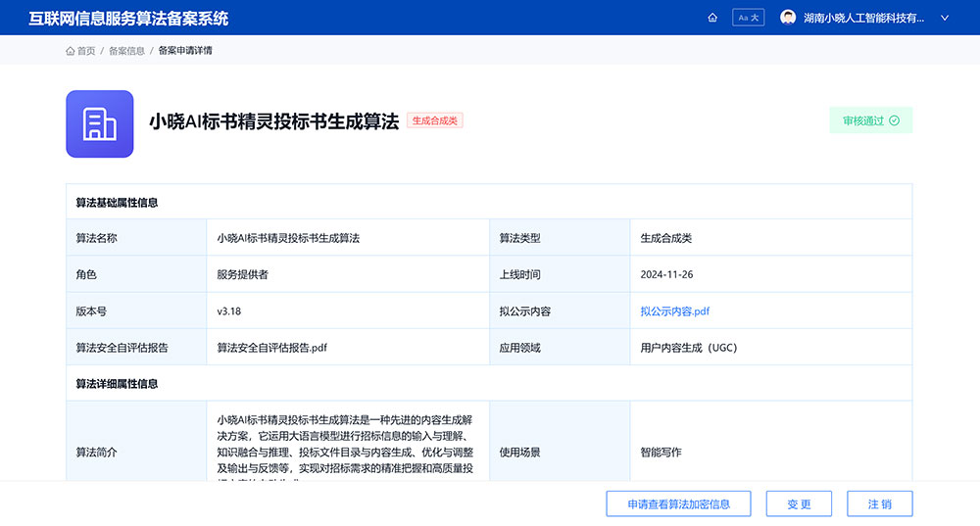
Task: Open 算法安全自评估报告.pdf file
Action: point(271,348)
